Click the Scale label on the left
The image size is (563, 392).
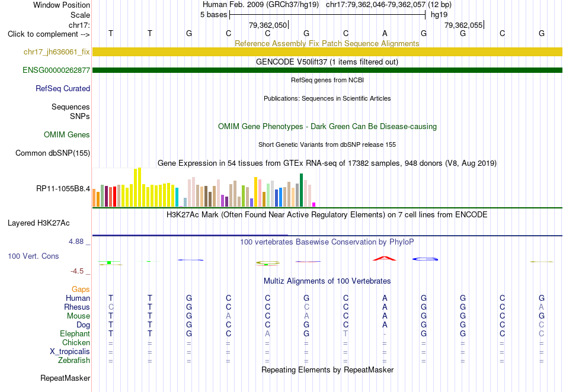pos(81,15)
